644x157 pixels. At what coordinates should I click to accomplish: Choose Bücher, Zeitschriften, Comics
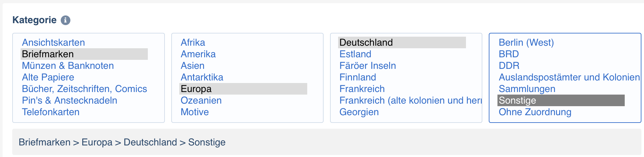[85, 89]
